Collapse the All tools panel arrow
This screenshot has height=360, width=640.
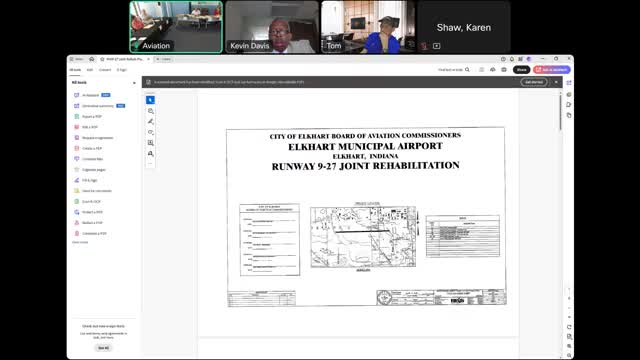click(134, 83)
